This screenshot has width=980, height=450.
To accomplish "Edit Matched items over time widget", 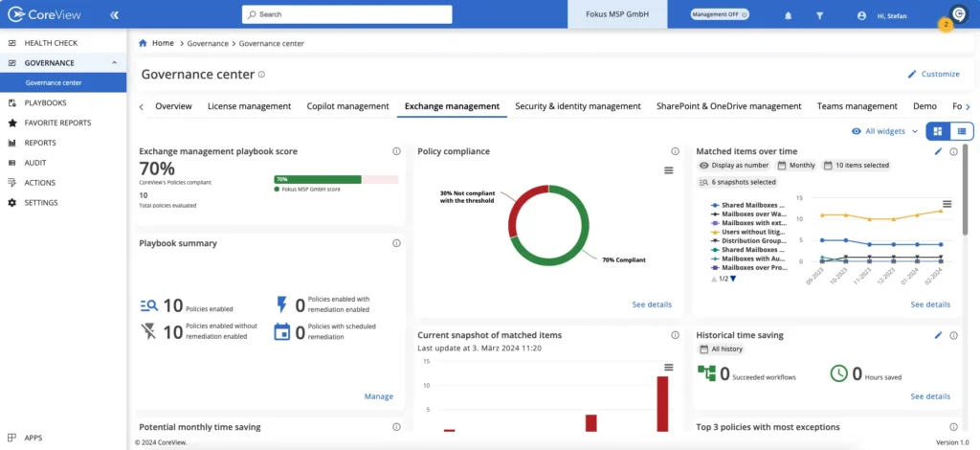I will tap(939, 151).
